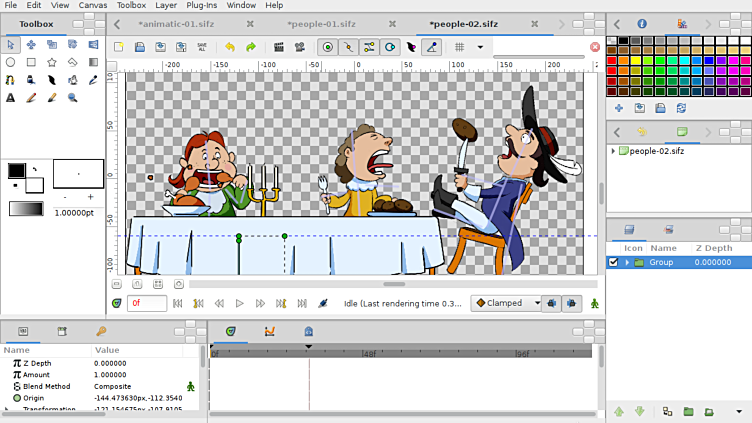Uncheck the Group layer visibility checkbox

point(614,262)
